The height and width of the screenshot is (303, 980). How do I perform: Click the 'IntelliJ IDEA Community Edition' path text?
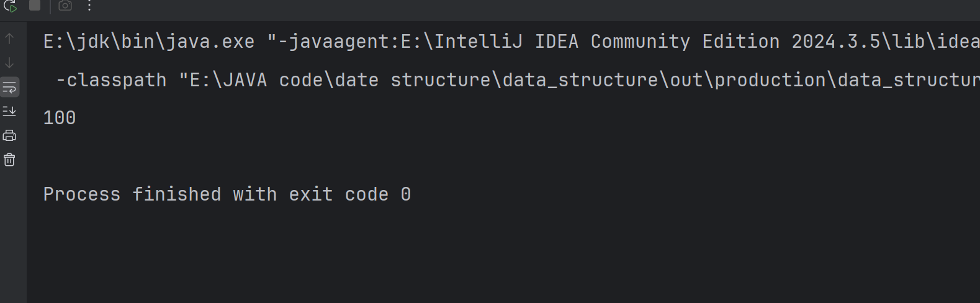click(x=606, y=42)
